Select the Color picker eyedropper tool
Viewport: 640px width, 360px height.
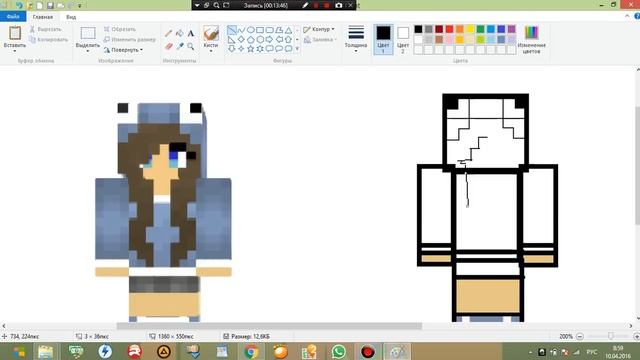click(x=180, y=47)
